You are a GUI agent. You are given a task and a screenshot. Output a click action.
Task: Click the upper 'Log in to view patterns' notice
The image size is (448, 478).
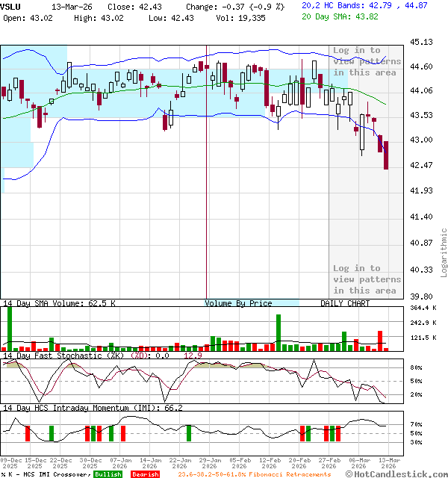(367, 61)
